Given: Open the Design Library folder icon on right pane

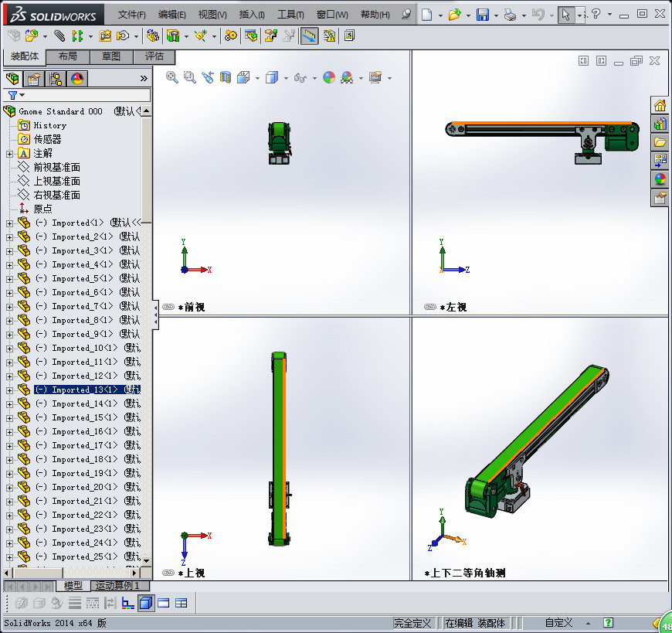Looking at the screenshot, I should (x=658, y=141).
